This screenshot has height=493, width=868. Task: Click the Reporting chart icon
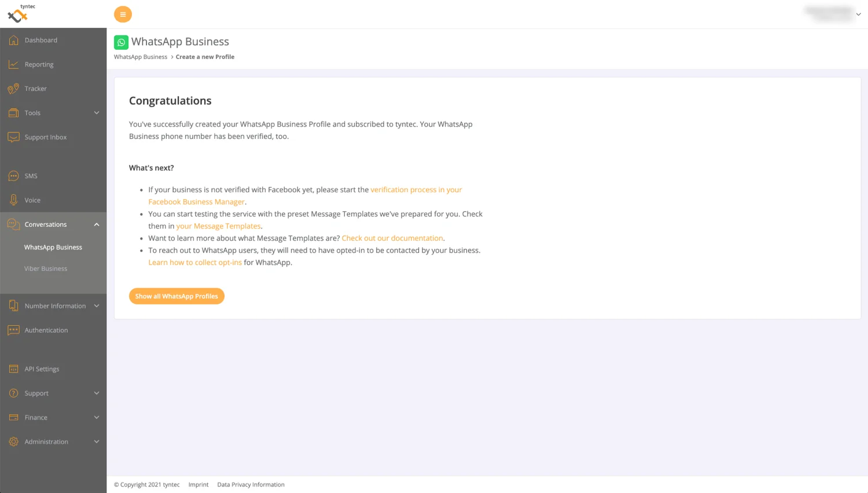point(13,64)
